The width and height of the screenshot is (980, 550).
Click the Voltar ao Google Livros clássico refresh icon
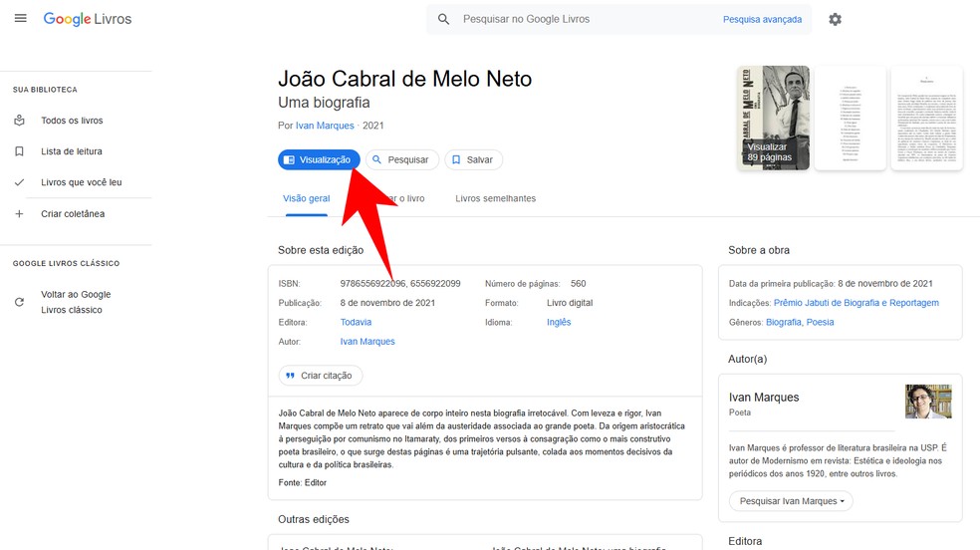pyautogui.click(x=19, y=302)
